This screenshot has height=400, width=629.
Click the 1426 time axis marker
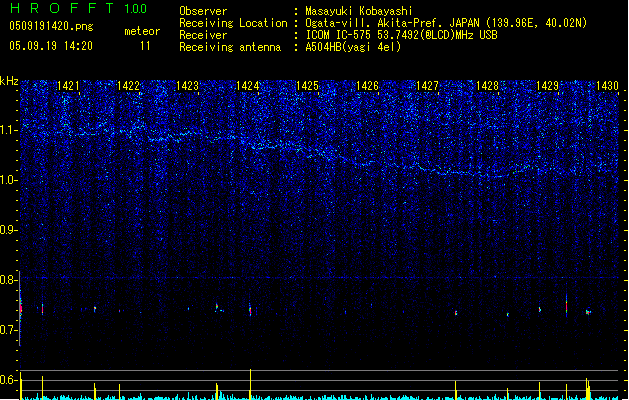[x=367, y=86]
